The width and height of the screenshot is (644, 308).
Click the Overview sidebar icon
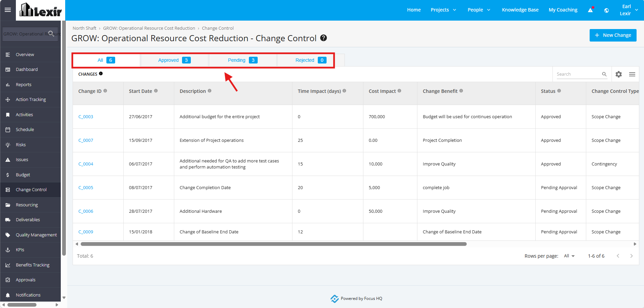[x=8, y=54]
